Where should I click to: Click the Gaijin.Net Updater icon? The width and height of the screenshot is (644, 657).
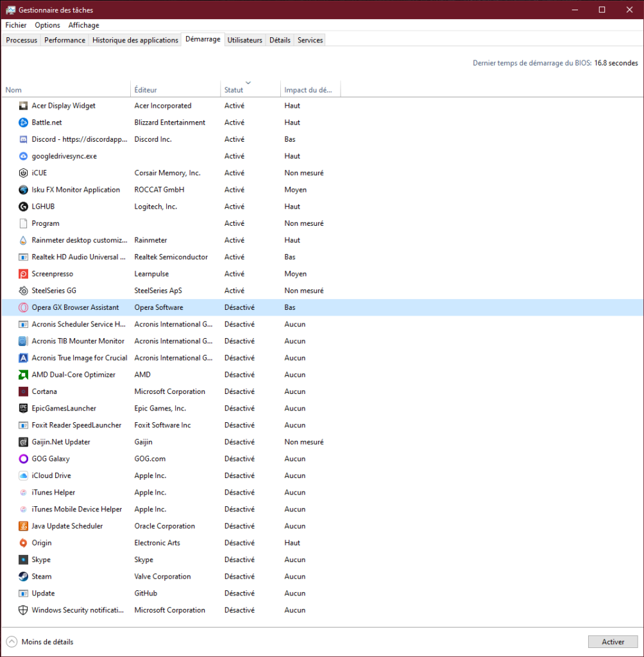click(24, 441)
